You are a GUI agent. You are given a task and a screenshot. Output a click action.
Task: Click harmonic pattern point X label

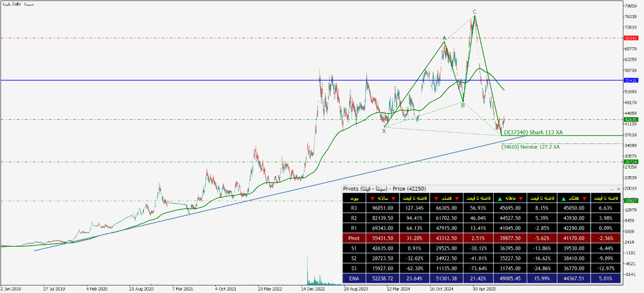(x=384, y=130)
